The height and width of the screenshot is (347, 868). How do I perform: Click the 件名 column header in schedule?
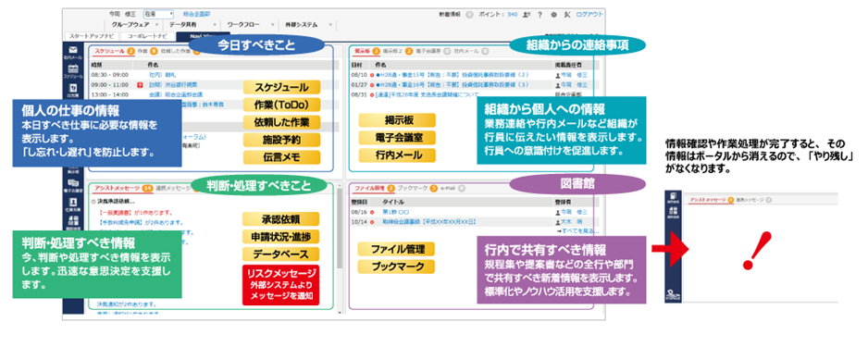click(154, 64)
